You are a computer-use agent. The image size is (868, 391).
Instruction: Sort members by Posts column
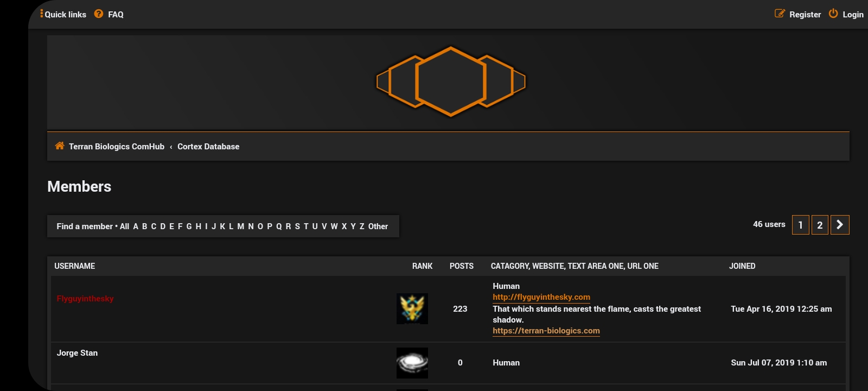(461, 266)
